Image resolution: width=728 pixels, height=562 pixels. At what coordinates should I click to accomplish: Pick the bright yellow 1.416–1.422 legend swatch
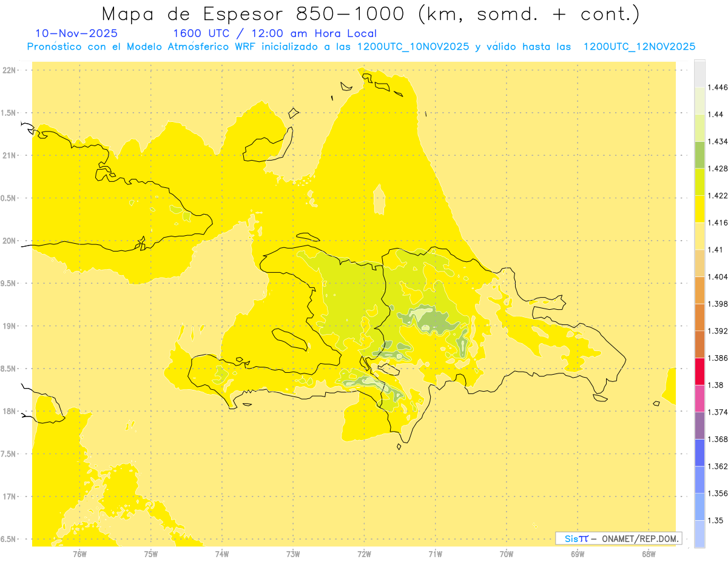coord(699,209)
